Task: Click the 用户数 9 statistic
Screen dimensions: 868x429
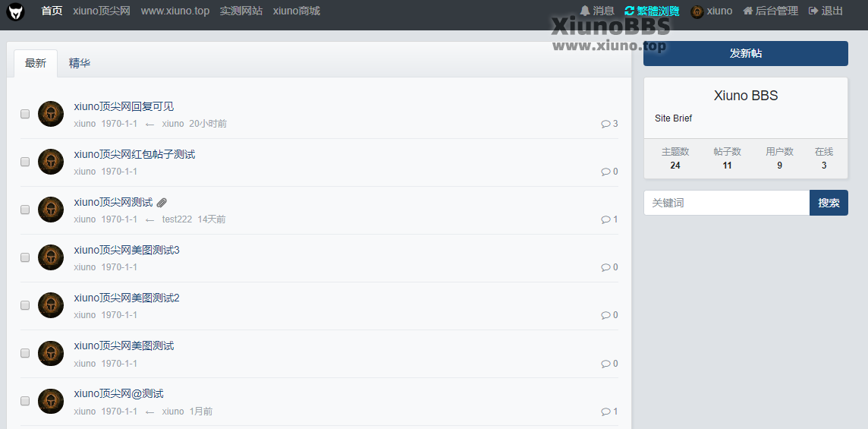Action: pos(779,159)
